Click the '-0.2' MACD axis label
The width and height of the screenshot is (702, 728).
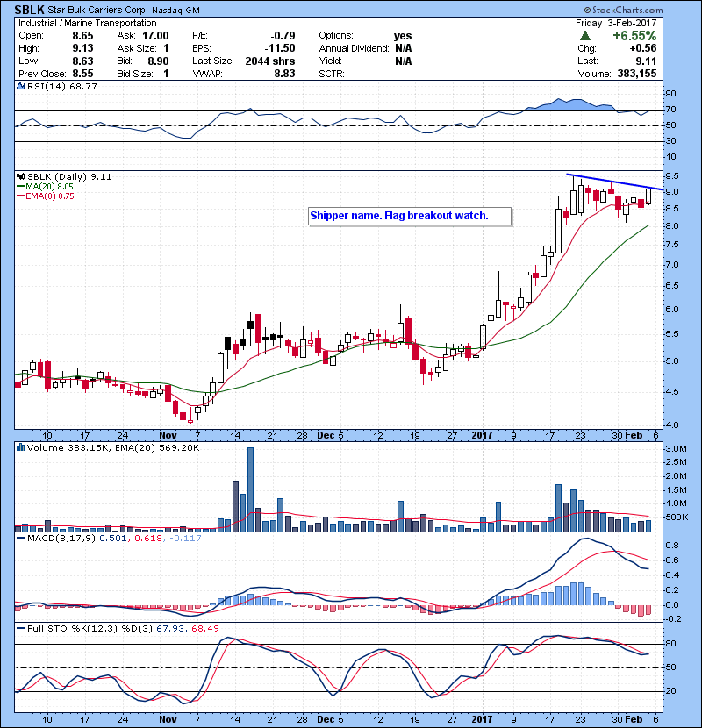674,619
